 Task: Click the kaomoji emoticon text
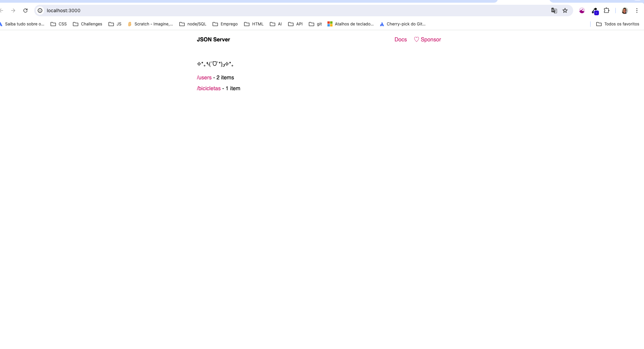click(215, 64)
